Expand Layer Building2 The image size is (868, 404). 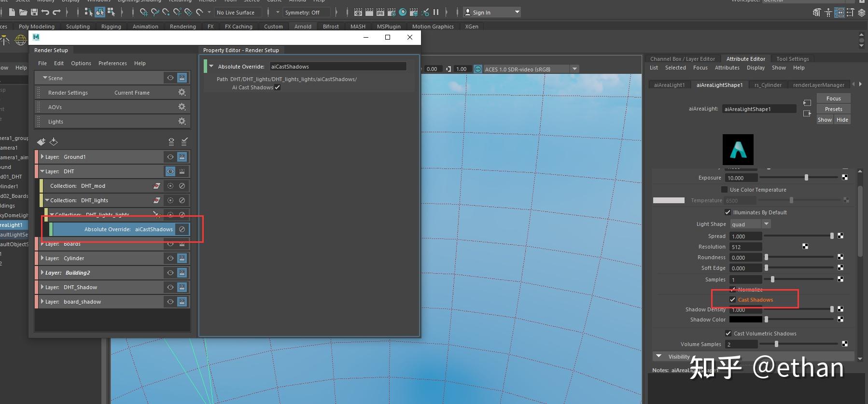coord(42,273)
